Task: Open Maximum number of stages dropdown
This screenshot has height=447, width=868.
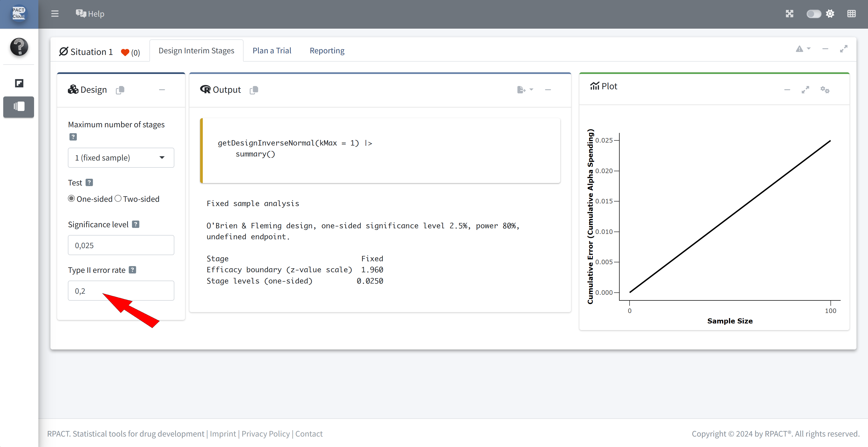Action: click(x=121, y=158)
